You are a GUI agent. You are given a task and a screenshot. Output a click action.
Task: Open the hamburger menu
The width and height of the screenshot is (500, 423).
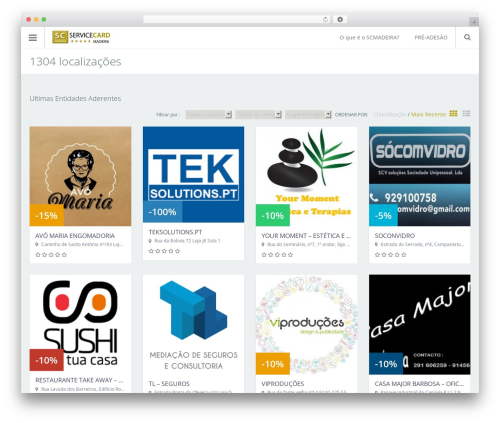(x=33, y=38)
